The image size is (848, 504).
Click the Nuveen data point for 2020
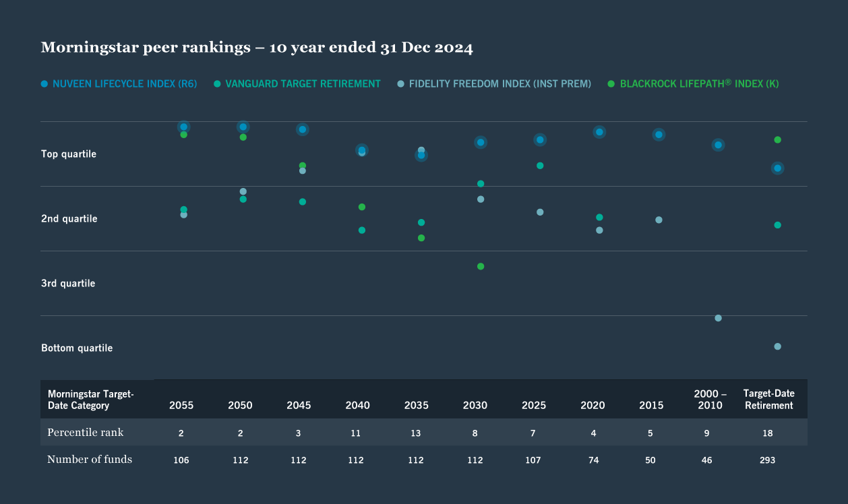click(599, 132)
